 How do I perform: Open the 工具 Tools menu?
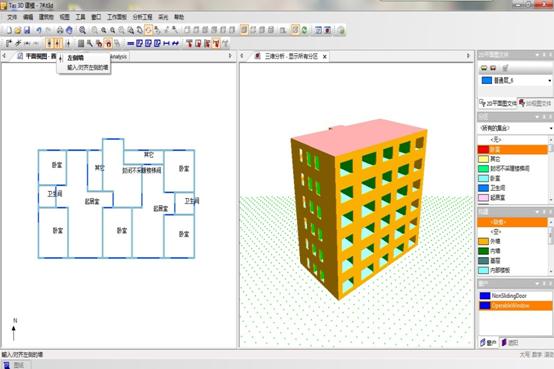[x=80, y=17]
